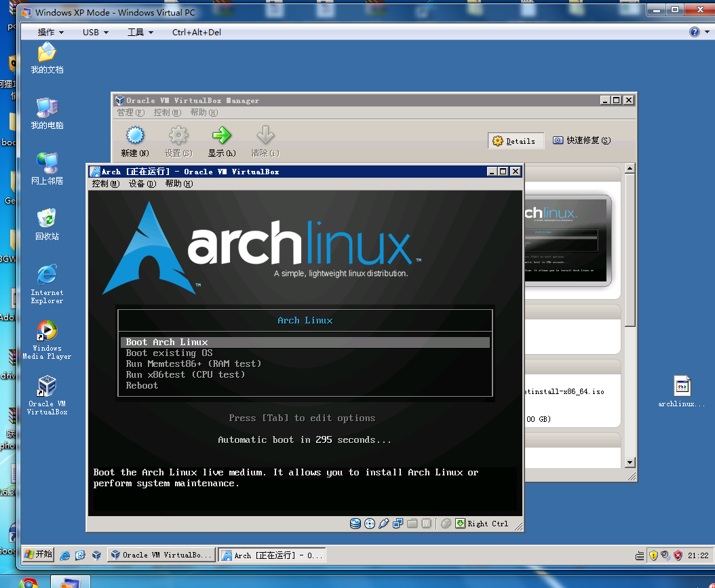
Task: Open the 工具 dropdown in Virtual PC toolbar
Action: pyautogui.click(x=140, y=33)
